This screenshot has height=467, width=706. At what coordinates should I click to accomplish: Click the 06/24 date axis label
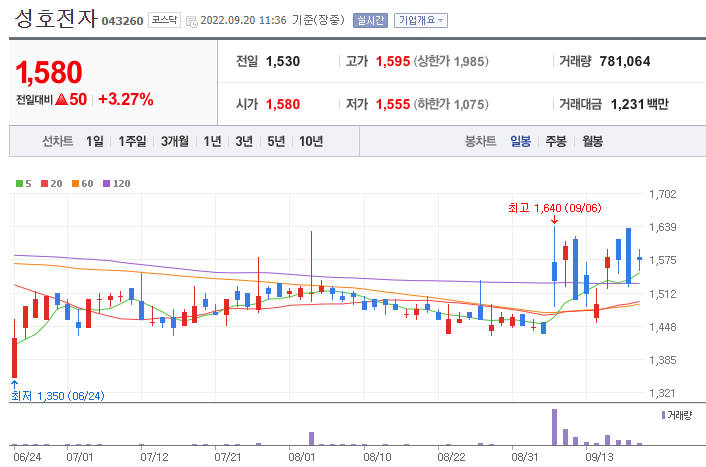pyautogui.click(x=27, y=457)
